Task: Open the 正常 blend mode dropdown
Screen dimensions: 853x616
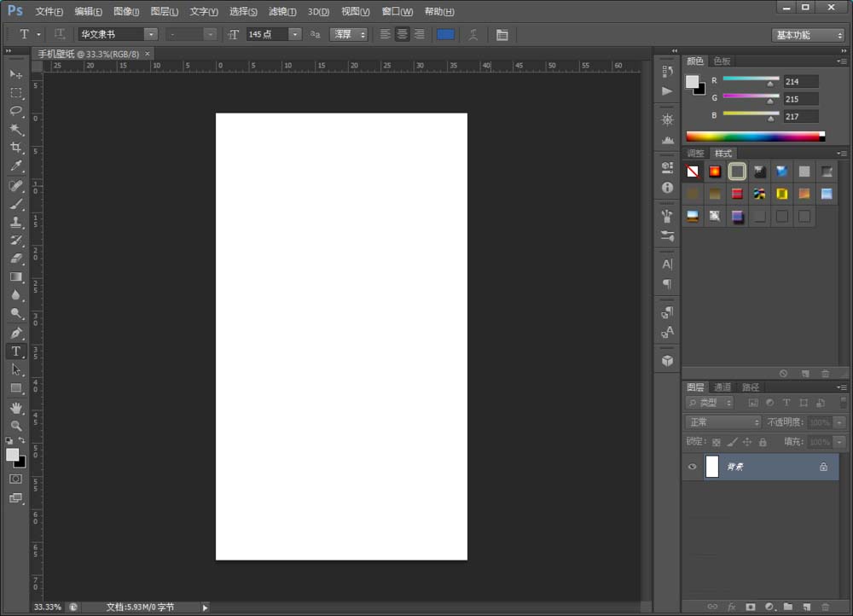Action: 723,422
